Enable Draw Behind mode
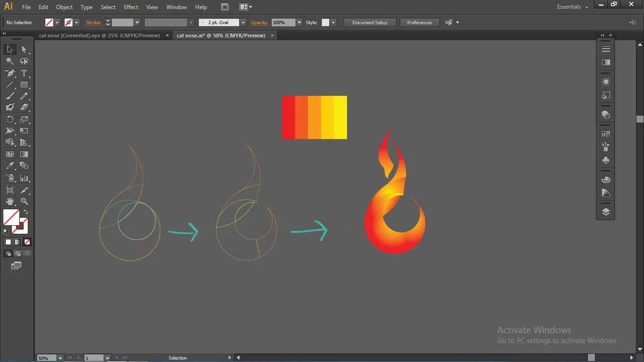 18,253
